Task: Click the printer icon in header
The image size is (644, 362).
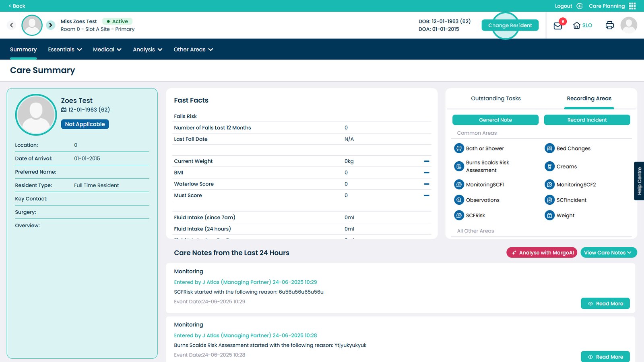Action: pyautogui.click(x=609, y=25)
